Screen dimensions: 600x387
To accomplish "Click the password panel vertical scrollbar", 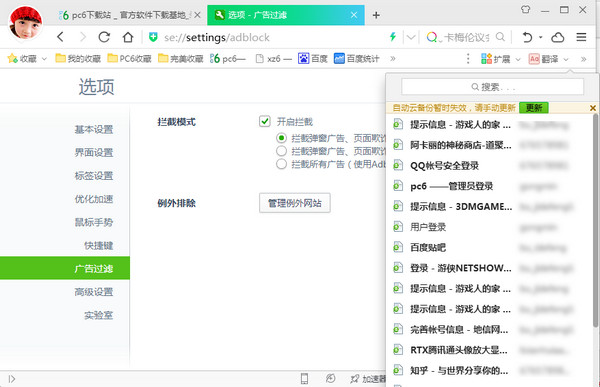I will pos(596,220).
